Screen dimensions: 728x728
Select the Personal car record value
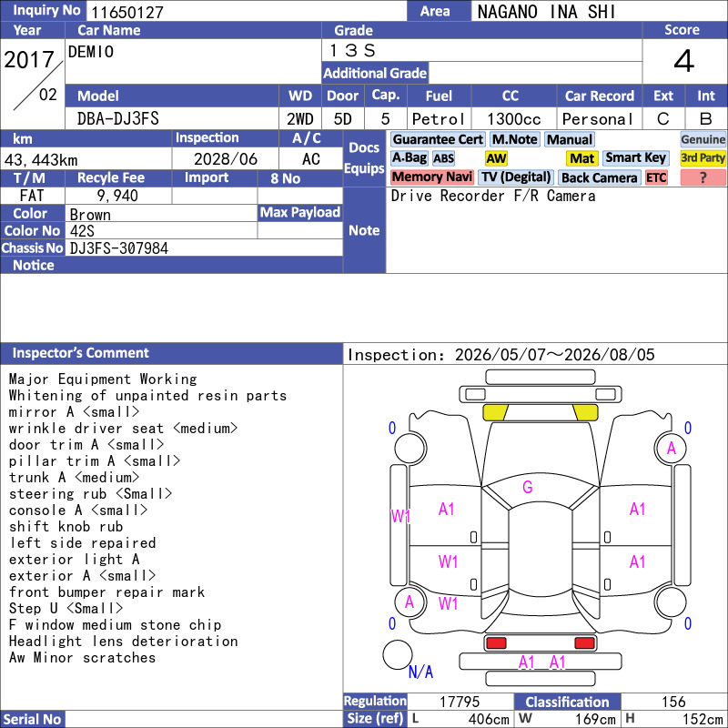[x=598, y=119]
